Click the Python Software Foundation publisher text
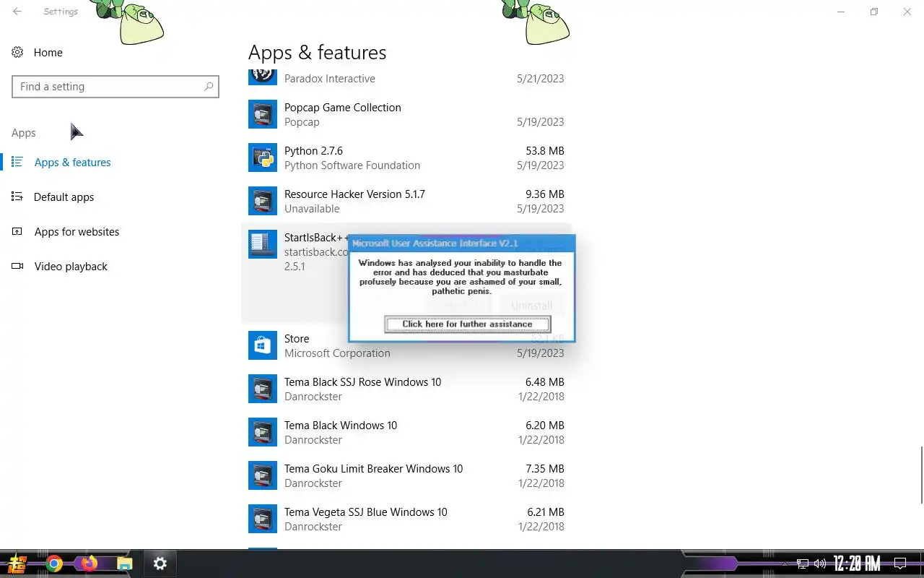 [x=352, y=165]
